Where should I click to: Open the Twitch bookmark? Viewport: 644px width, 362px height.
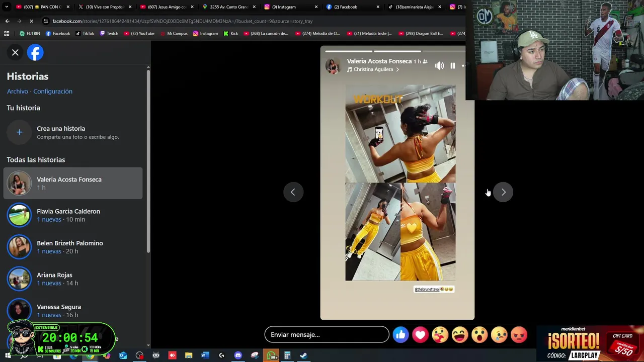click(109, 34)
